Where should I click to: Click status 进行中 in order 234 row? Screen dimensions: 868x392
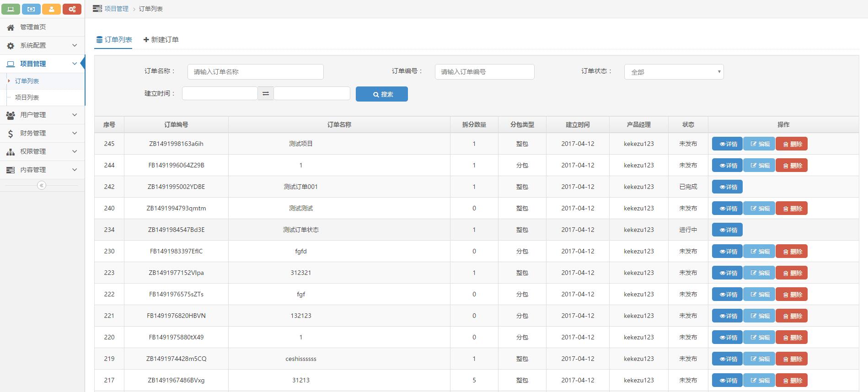click(x=688, y=230)
